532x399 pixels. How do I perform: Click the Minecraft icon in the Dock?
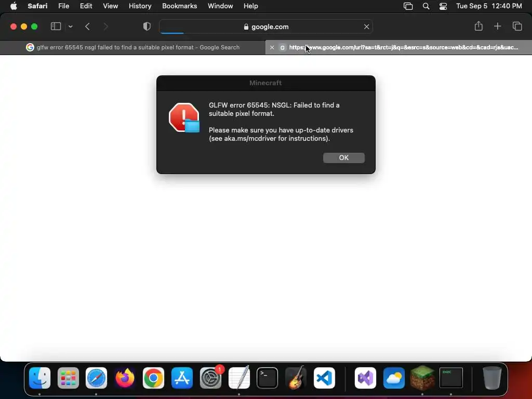[x=422, y=378]
